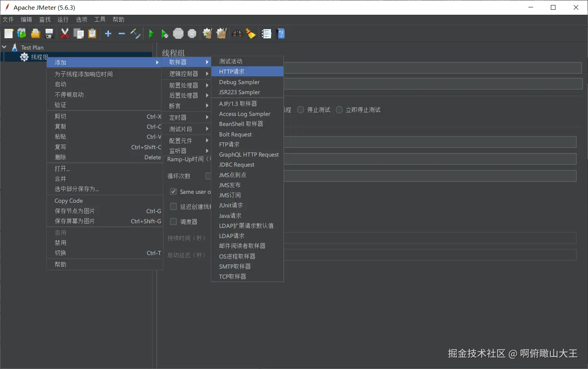Viewport: 588px width, 369px height.
Task: Click the Test Plan flask icon
Action: point(15,47)
